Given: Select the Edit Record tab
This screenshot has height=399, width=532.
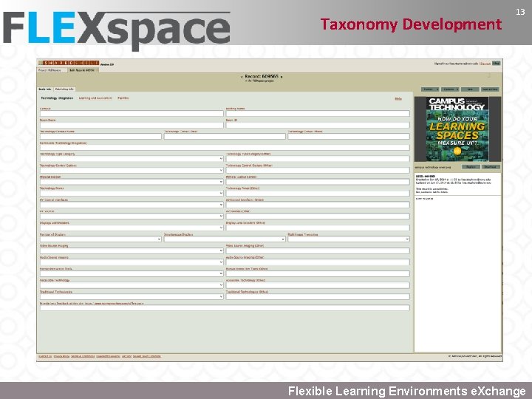Looking at the screenshot, I should (x=82, y=70).
